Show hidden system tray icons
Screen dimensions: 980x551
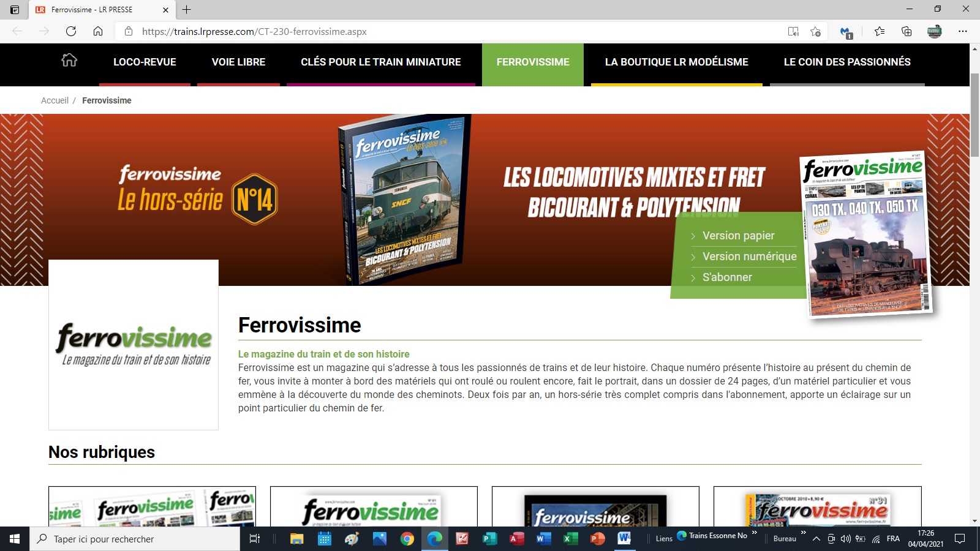tap(816, 539)
